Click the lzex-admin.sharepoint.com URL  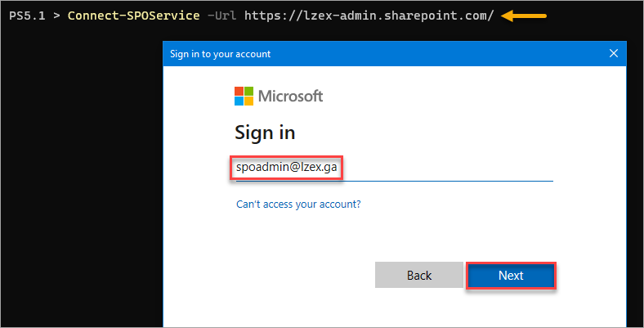click(x=369, y=16)
